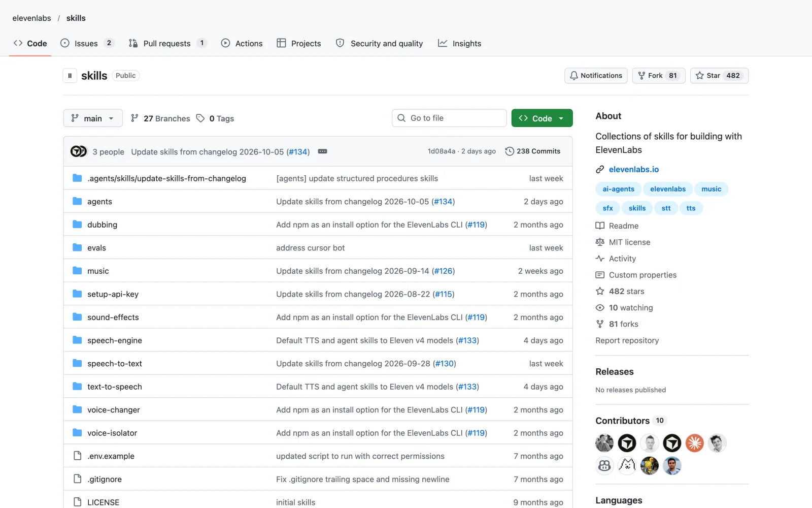Open Contributors heading link

tap(630, 421)
